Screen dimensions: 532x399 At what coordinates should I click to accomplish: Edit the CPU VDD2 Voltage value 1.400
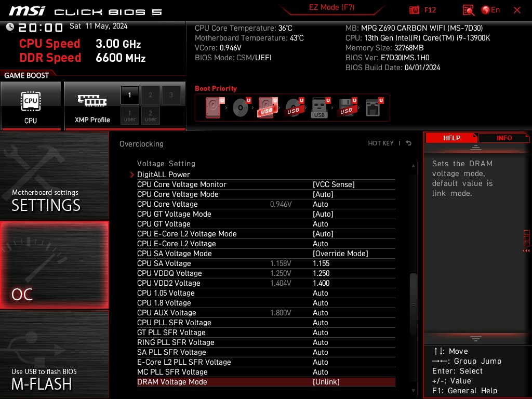(321, 283)
